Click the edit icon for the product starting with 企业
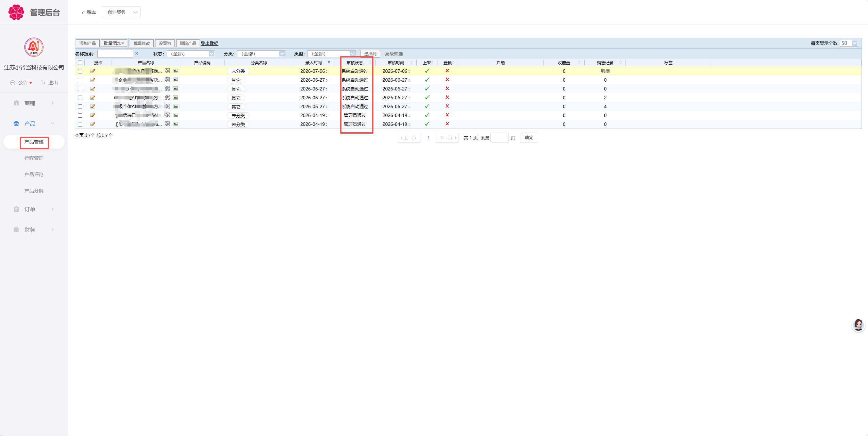The image size is (868, 436). point(93,80)
